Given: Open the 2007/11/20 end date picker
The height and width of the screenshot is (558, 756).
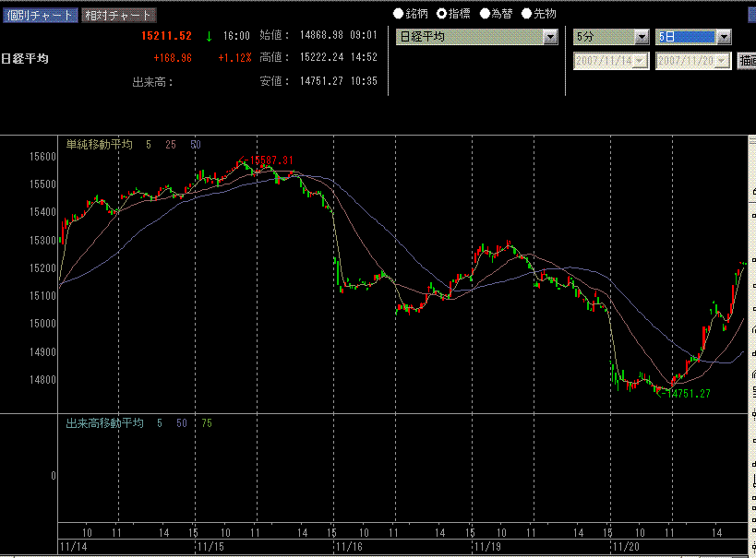Looking at the screenshot, I should coord(723,61).
